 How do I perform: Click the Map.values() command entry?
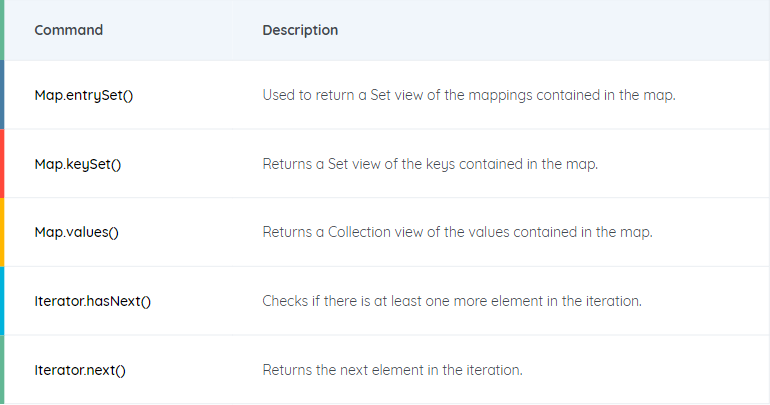[x=77, y=232]
